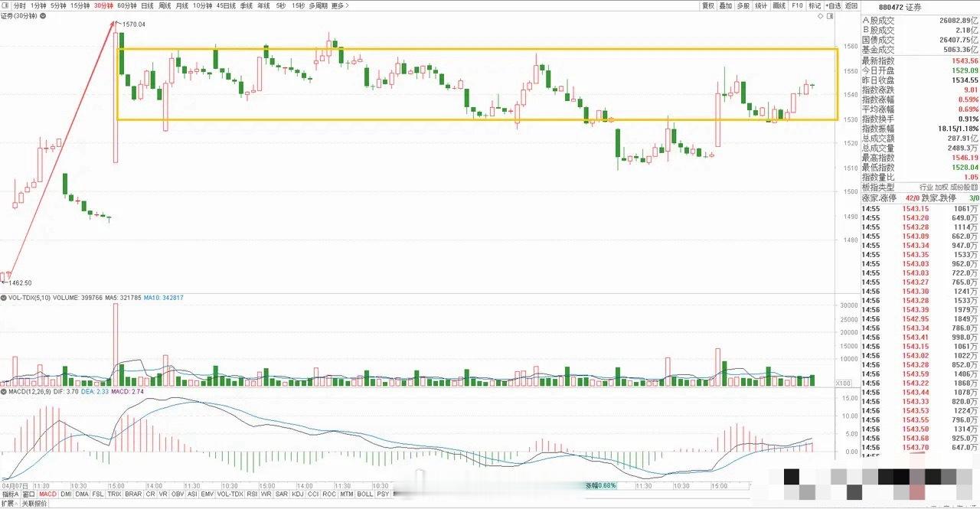This screenshot has height=509, width=980.
Task: Open the 加权 tab in 板指类型 row
Action: (942, 188)
